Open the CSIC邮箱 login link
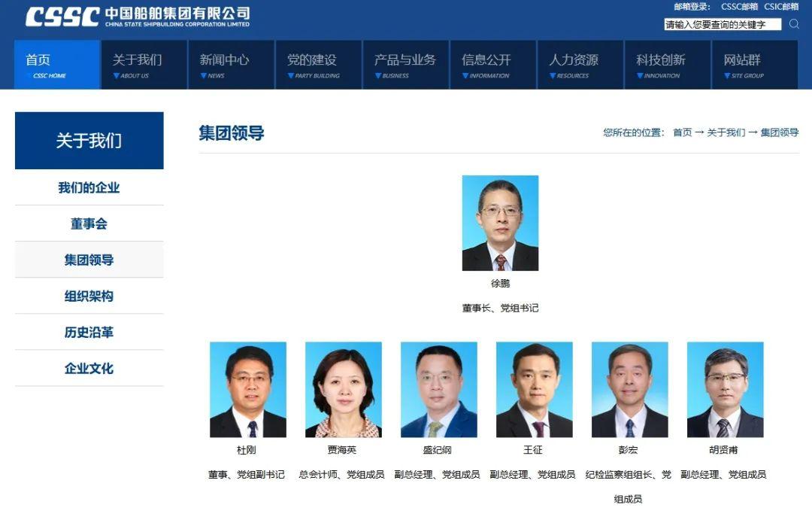This screenshot has width=812, height=529. point(781,7)
